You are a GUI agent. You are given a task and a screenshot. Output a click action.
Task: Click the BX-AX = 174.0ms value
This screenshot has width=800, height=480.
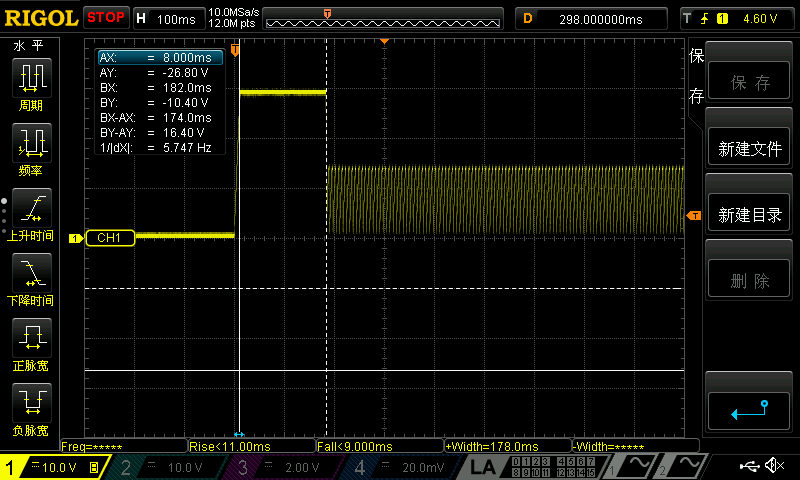[187, 118]
